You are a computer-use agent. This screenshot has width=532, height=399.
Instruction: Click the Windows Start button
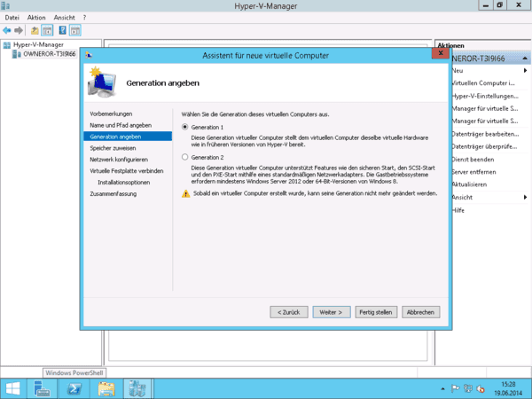pyautogui.click(x=13, y=389)
